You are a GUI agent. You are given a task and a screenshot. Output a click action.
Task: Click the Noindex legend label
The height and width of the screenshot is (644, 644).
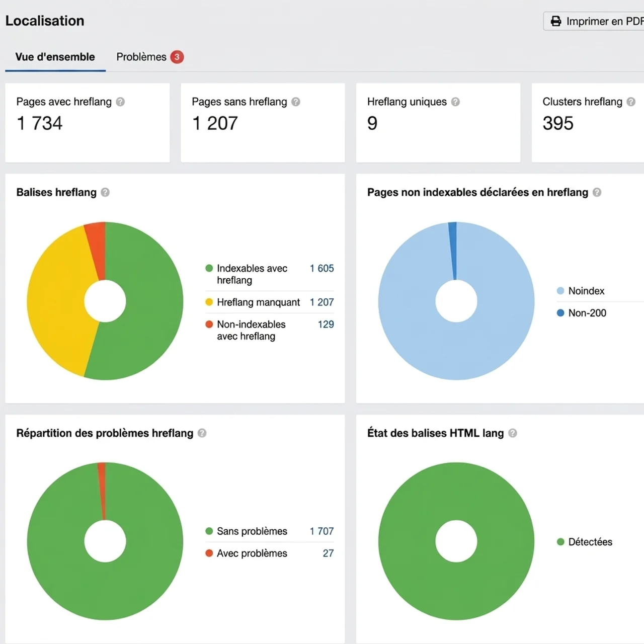point(586,291)
